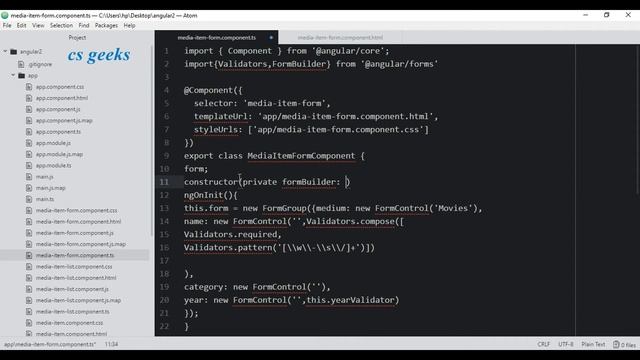Select .gitignore in the project tree
The height and width of the screenshot is (360, 640).
coord(40,64)
